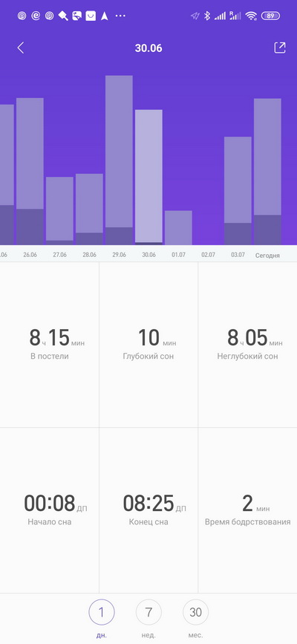Open the Время бодрствования stat tile
Viewport: 297px width, 644px height.
(x=247, y=510)
